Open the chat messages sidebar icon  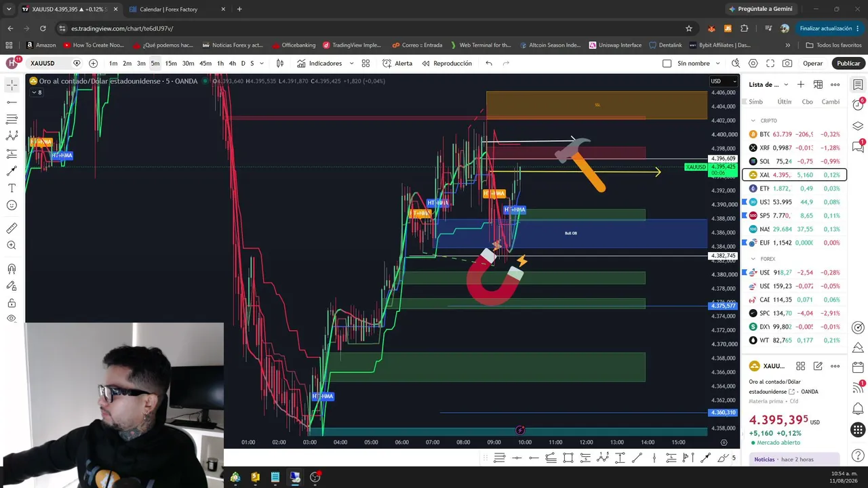858,146
